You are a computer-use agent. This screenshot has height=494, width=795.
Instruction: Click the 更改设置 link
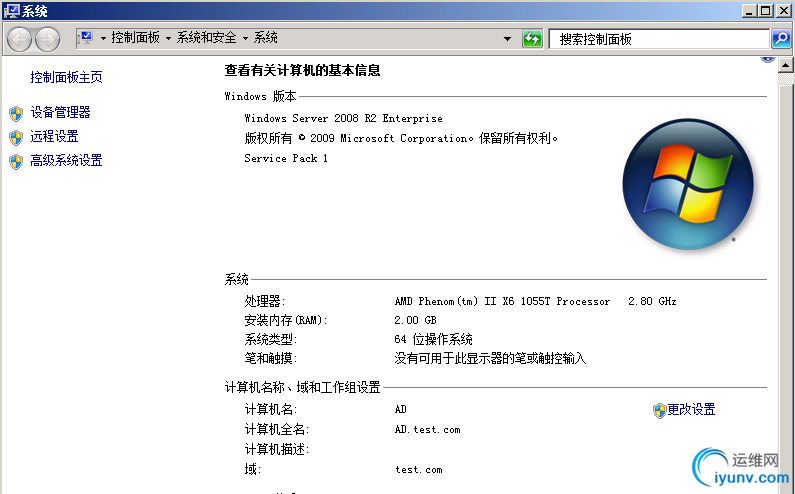(691, 409)
